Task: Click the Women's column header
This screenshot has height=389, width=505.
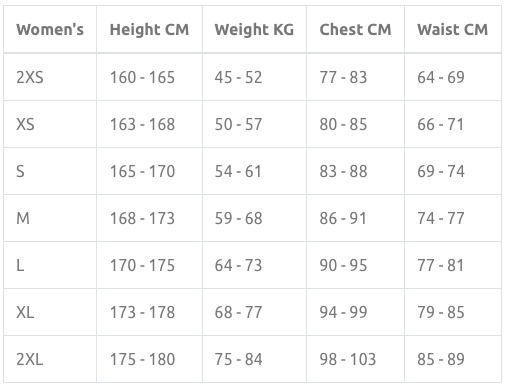Action: tap(50, 29)
